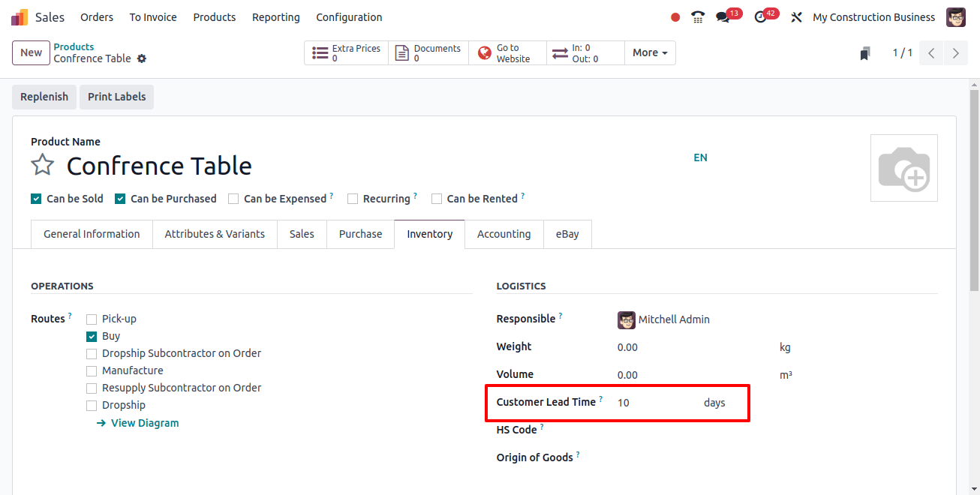Open Extra Prices smart button
980x495 pixels.
click(347, 52)
